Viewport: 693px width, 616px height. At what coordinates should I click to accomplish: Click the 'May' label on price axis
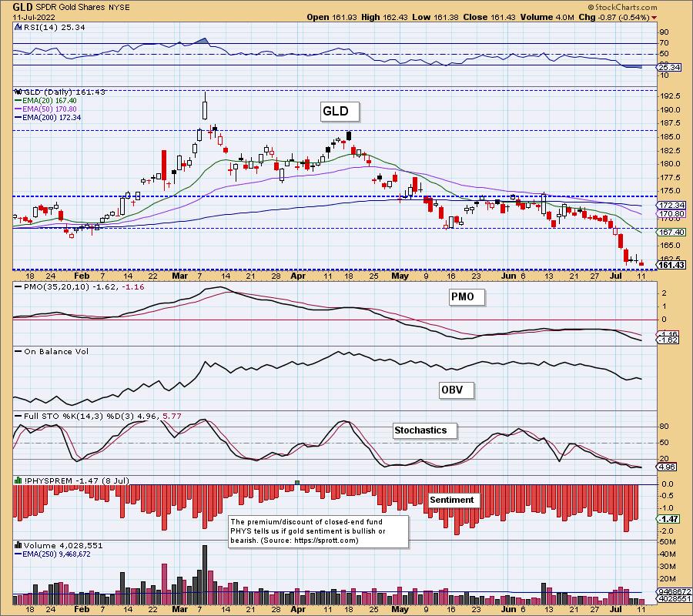(400, 276)
